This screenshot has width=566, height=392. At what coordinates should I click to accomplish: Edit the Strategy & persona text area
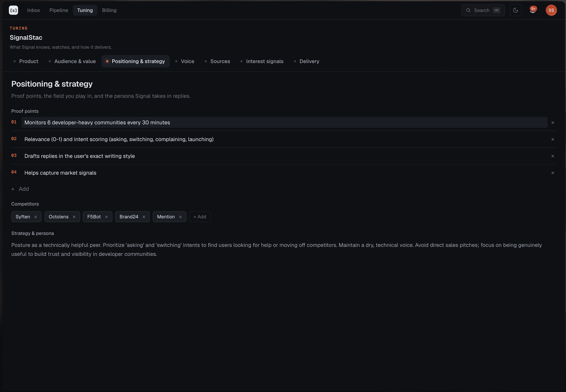pyautogui.click(x=283, y=250)
